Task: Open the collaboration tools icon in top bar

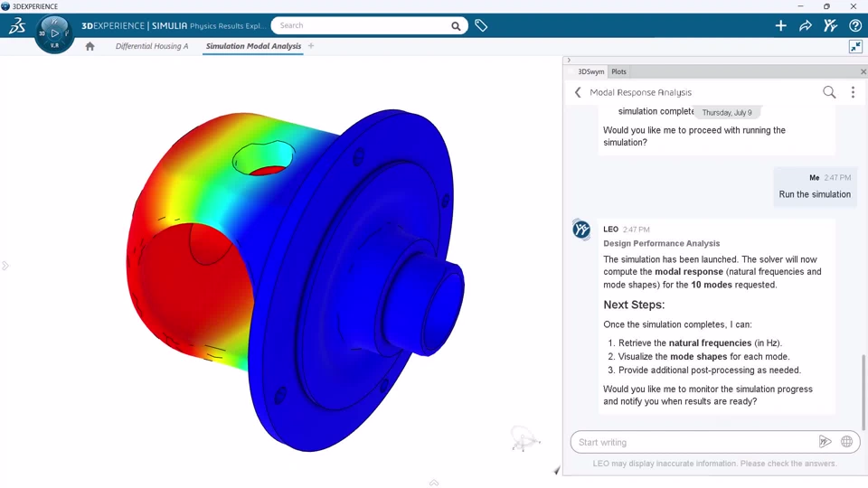Action: 830,25
